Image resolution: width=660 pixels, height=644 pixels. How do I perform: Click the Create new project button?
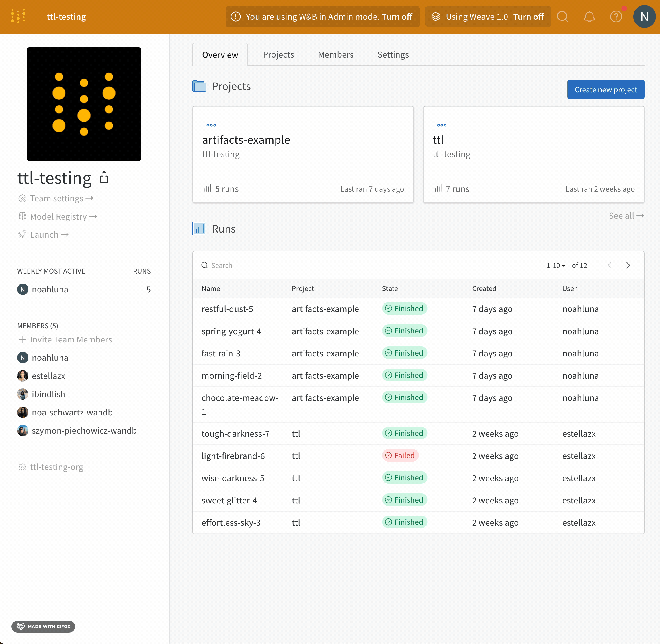click(x=606, y=89)
